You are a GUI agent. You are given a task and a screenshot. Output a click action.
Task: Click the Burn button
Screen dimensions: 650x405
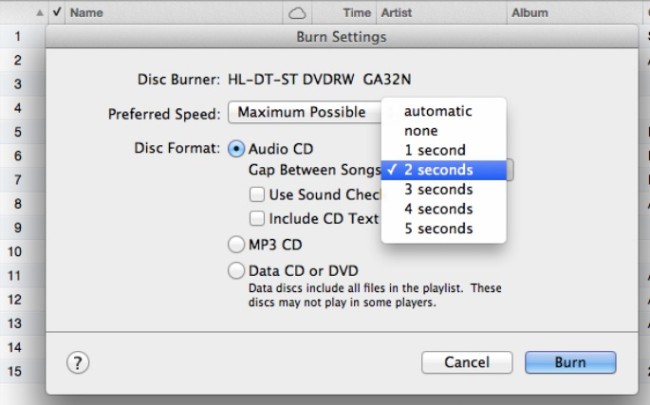pos(570,363)
